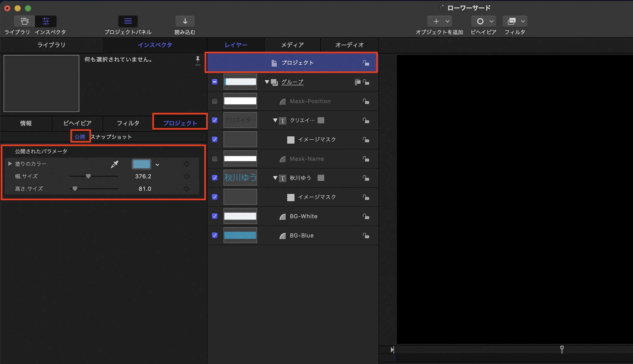
Task: Expand the 塗りのカラー parameter triangle
Action: click(10, 164)
